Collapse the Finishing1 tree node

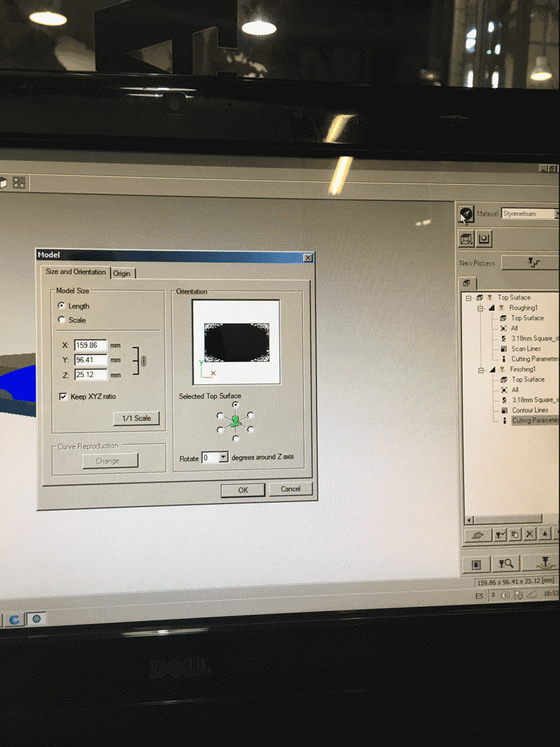click(482, 370)
